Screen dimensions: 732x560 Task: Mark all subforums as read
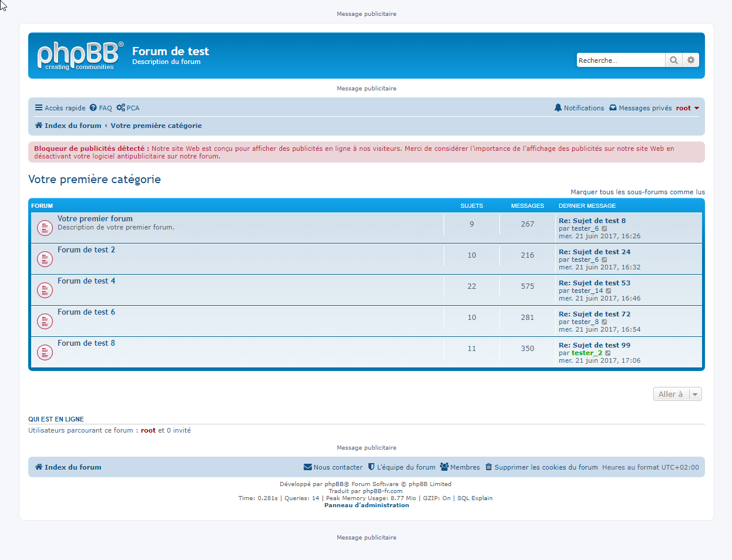[637, 192]
